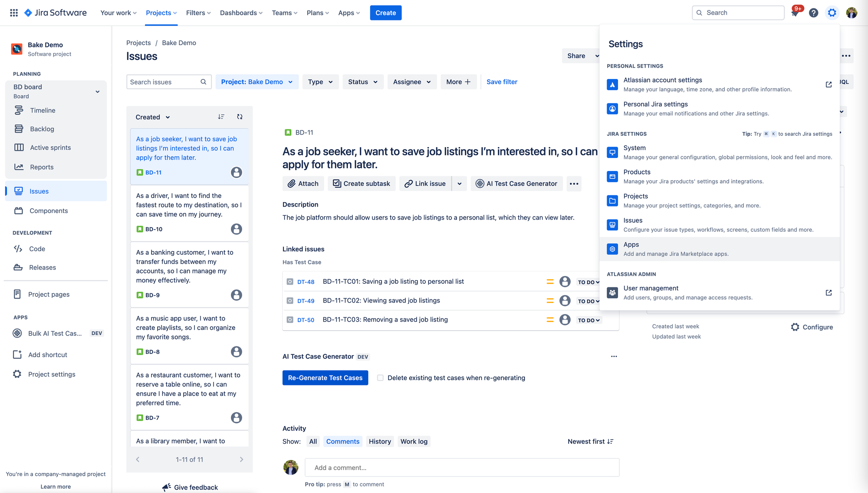Select Apps in the Settings menu
This screenshot has width=868, height=493.
(631, 249)
